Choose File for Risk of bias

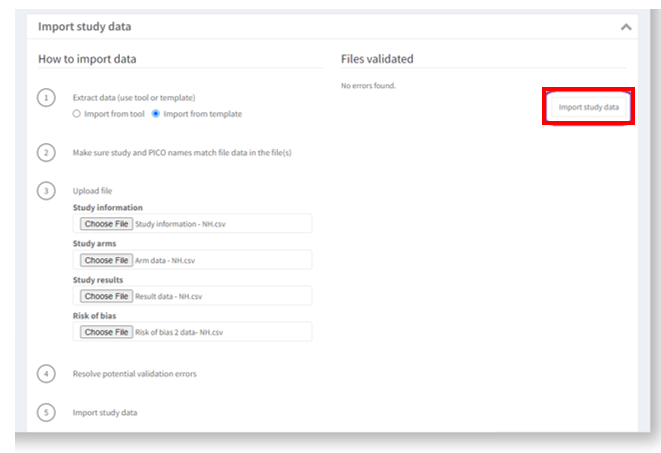pyautogui.click(x=105, y=332)
